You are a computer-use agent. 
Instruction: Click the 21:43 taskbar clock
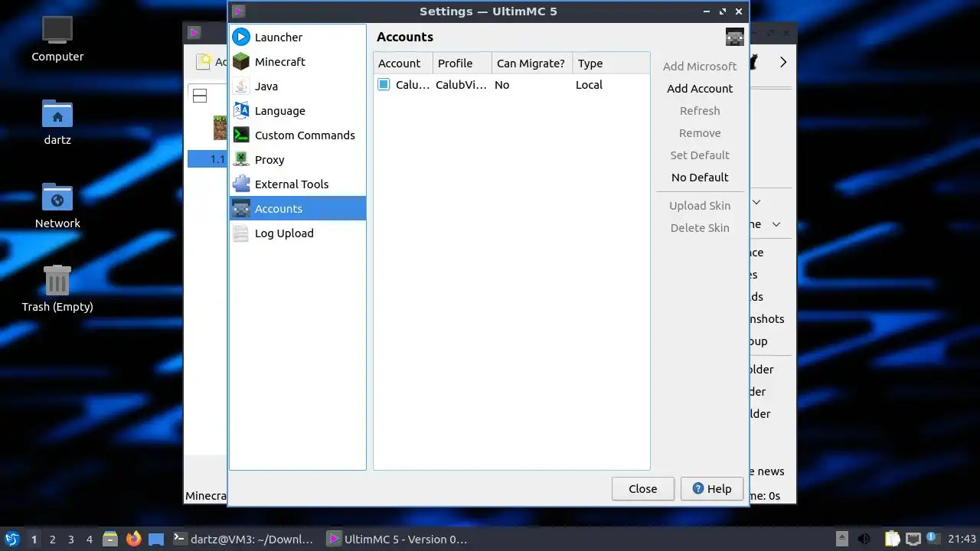[x=962, y=539]
